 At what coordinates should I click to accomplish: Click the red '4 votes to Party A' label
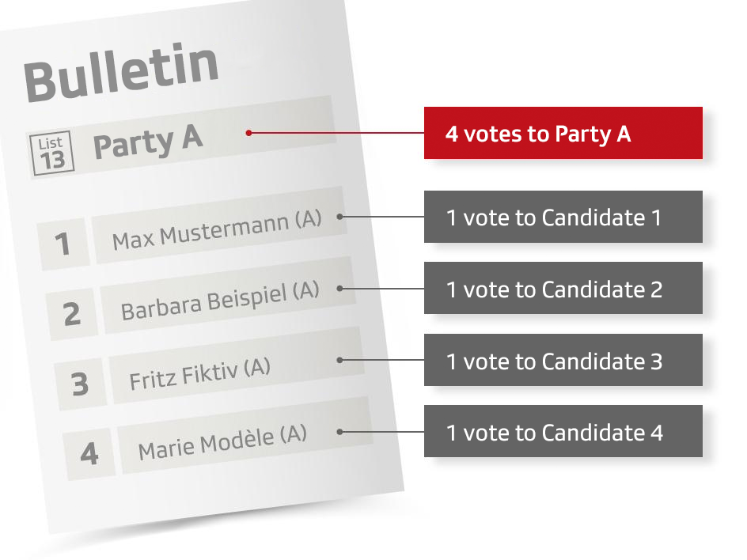563,134
